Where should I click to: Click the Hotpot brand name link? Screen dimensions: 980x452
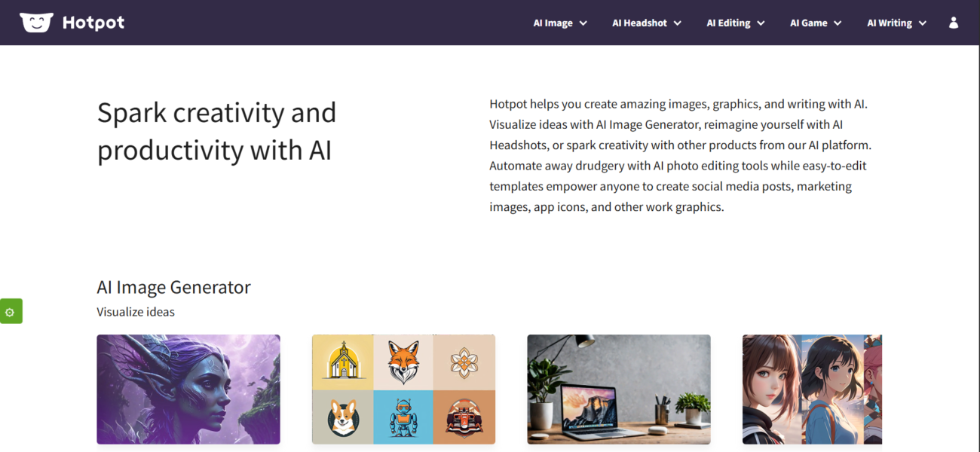93,23
